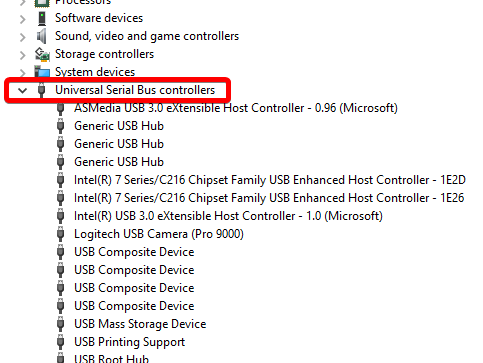Click the Software devices icon
Screen dimensions: 483x363
tap(42, 18)
